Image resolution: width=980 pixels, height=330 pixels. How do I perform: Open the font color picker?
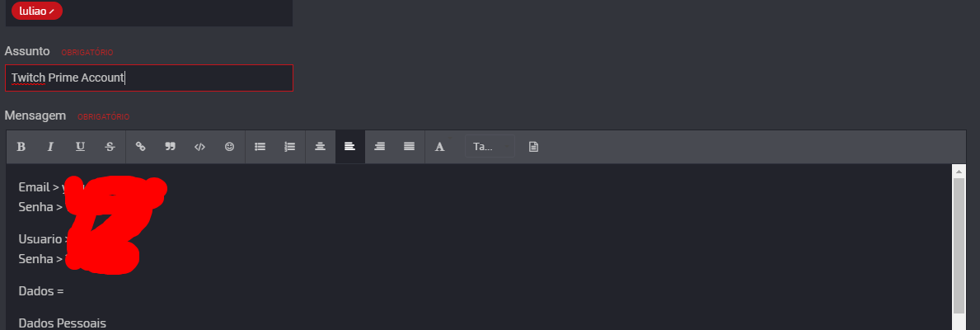[x=439, y=147]
